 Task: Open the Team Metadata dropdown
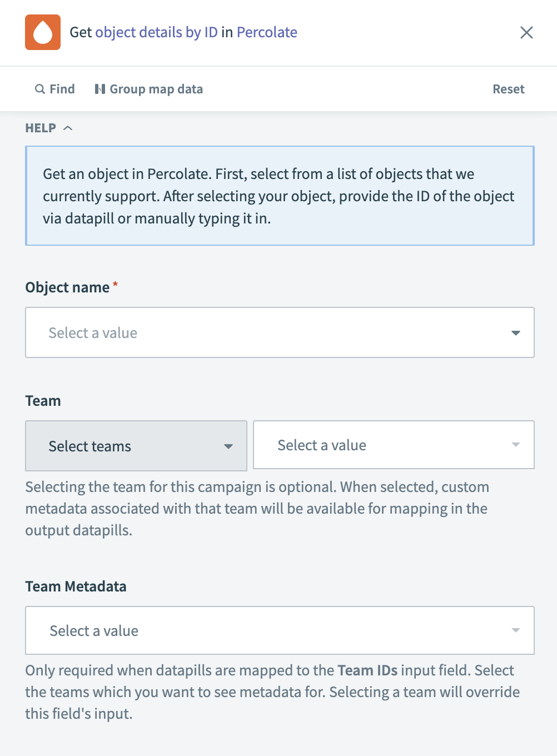279,630
